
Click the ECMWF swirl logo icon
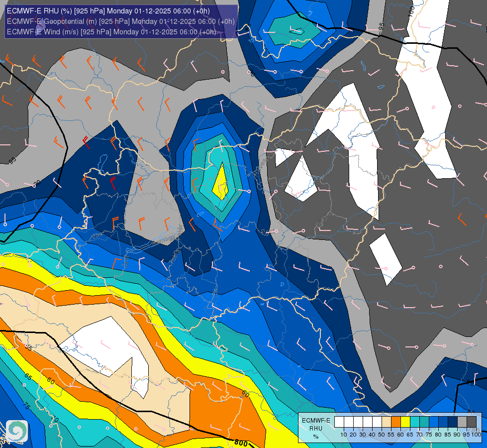click(x=17, y=431)
